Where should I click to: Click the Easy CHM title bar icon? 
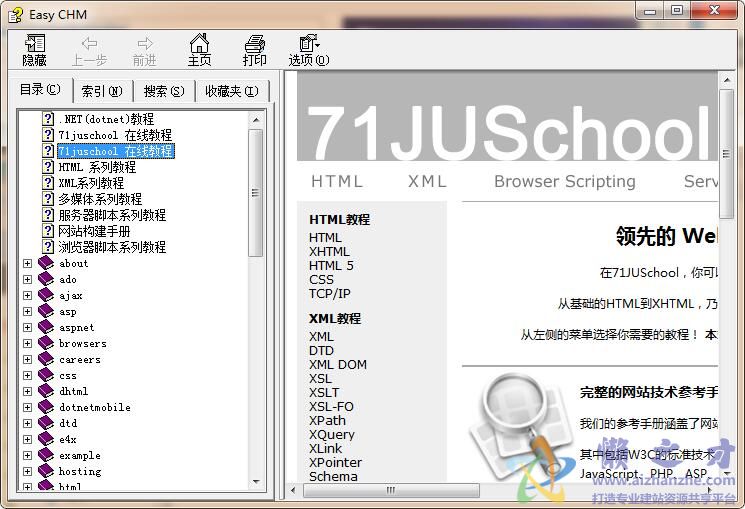click(x=16, y=15)
